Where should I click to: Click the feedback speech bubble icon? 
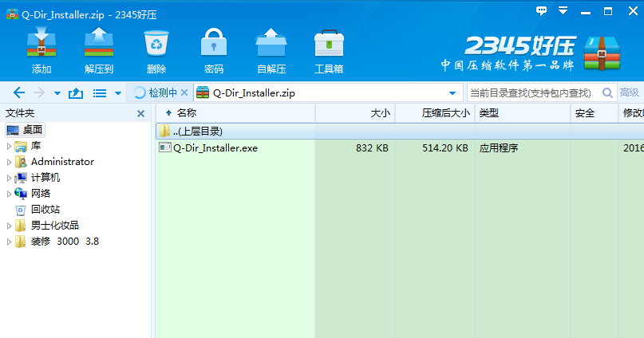point(541,10)
